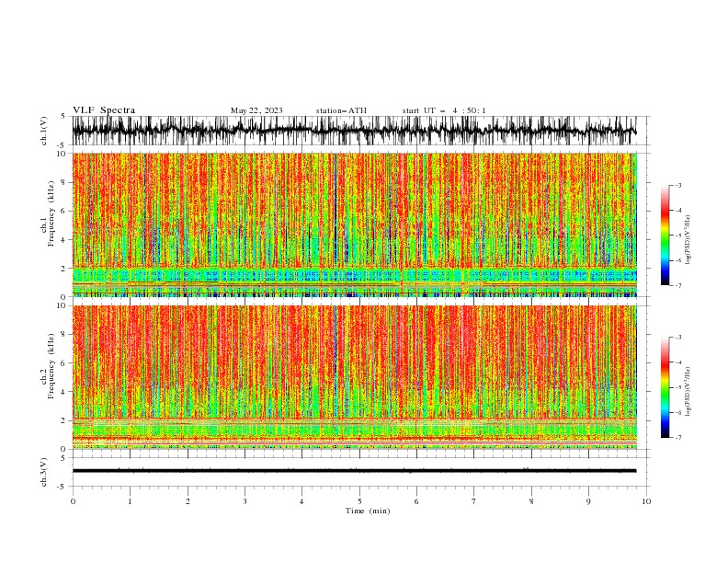728x563 pixels.
Task: Click the ch.1 spectrogram color bar
Action: click(x=665, y=236)
